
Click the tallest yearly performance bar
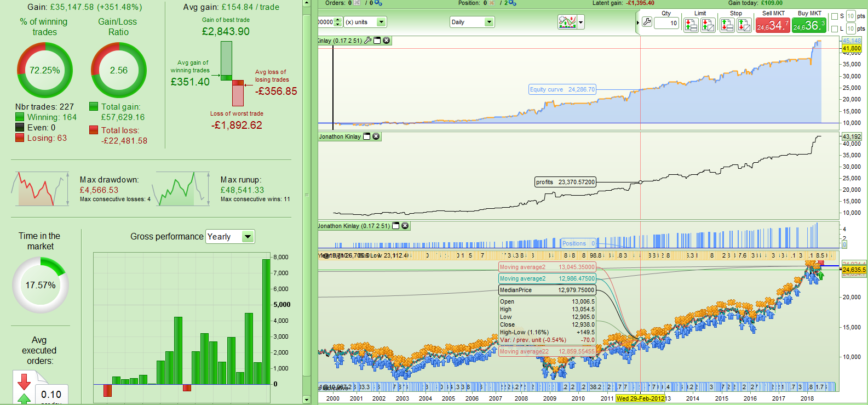pos(266,322)
